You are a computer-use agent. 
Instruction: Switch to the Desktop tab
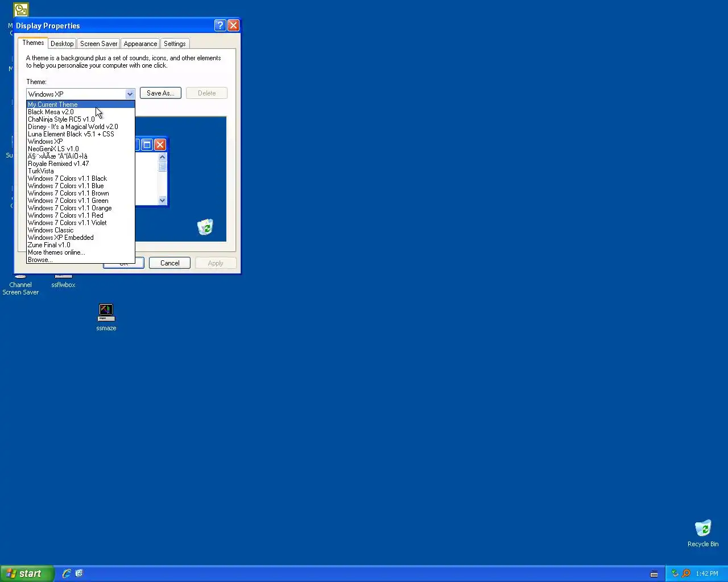pos(62,44)
